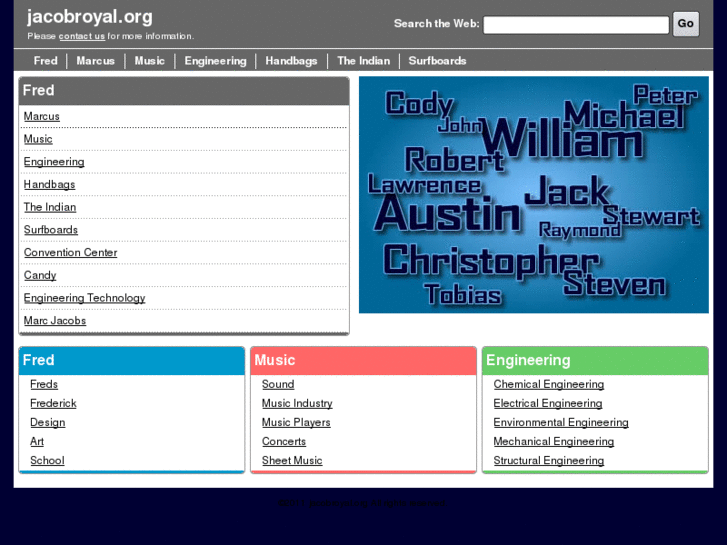Click the blue Fred panel header
The height and width of the screenshot is (545, 727).
pos(132,360)
